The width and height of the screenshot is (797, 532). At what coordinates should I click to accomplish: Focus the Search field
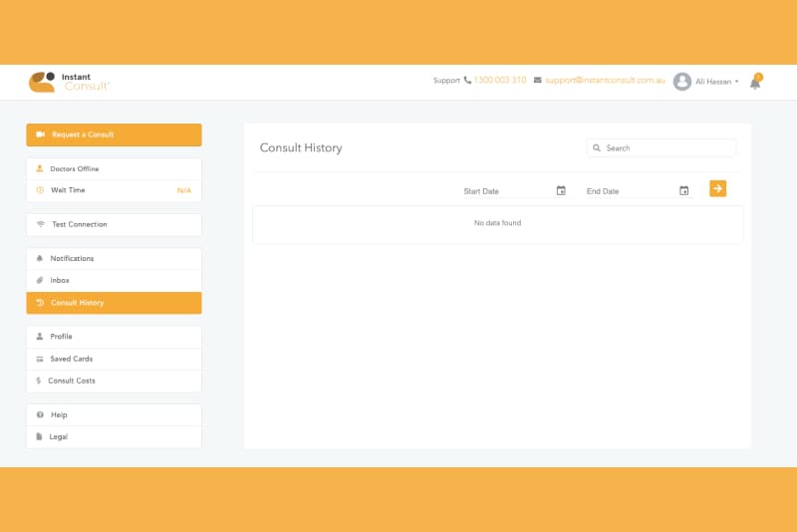662,147
